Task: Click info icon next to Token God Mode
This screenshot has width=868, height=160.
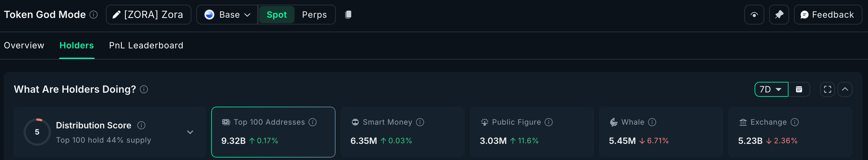Action: [94, 15]
